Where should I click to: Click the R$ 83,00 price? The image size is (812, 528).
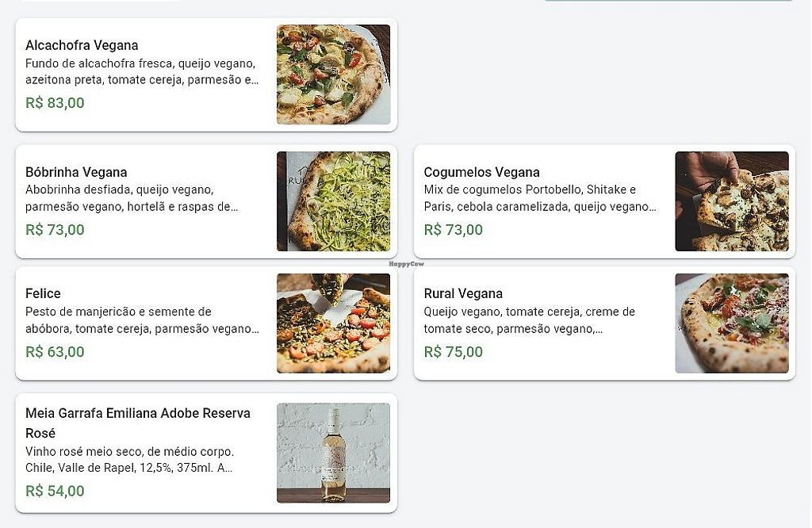tap(55, 103)
